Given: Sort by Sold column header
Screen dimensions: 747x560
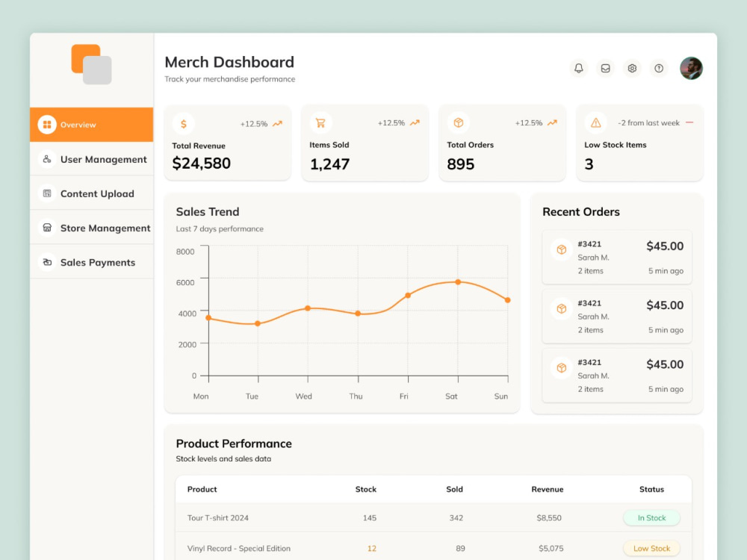Looking at the screenshot, I should pyautogui.click(x=454, y=489).
